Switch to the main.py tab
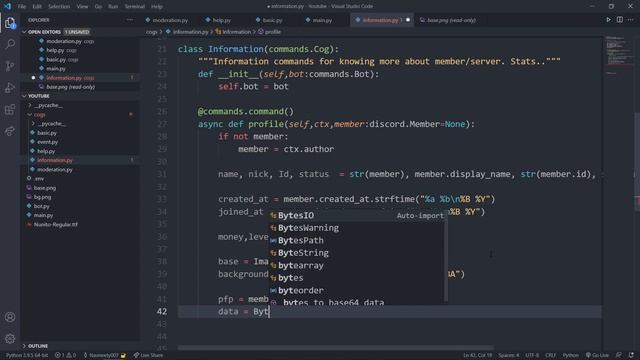The height and width of the screenshot is (360, 640). pyautogui.click(x=322, y=20)
